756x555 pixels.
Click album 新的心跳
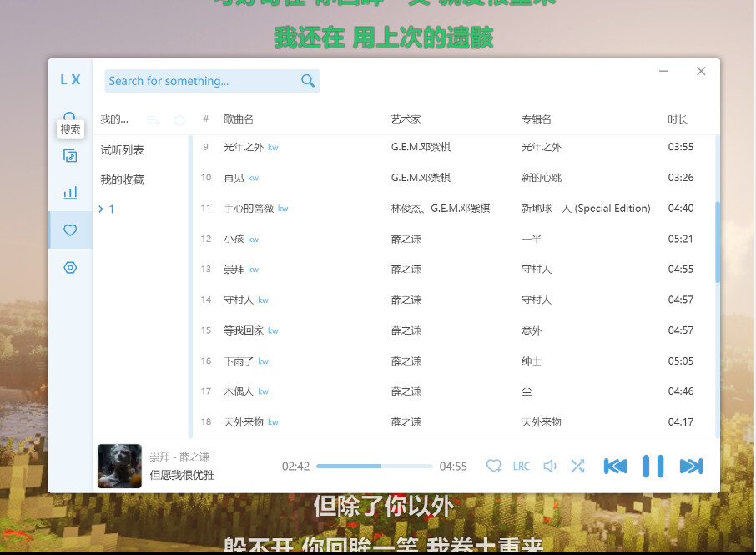542,178
